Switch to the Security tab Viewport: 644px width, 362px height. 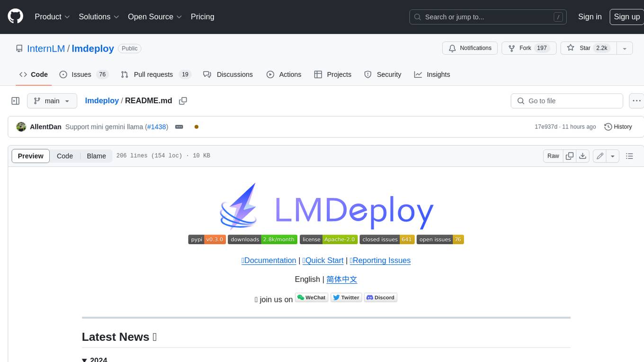click(383, 74)
